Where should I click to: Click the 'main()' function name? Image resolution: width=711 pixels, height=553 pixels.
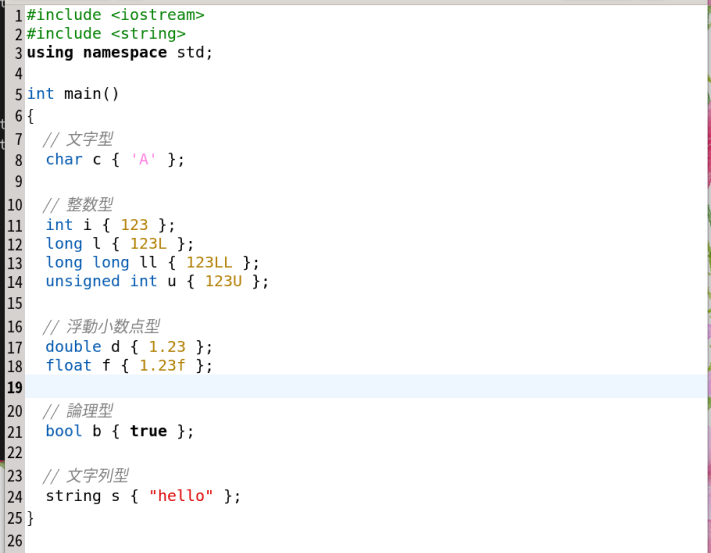tap(91, 94)
